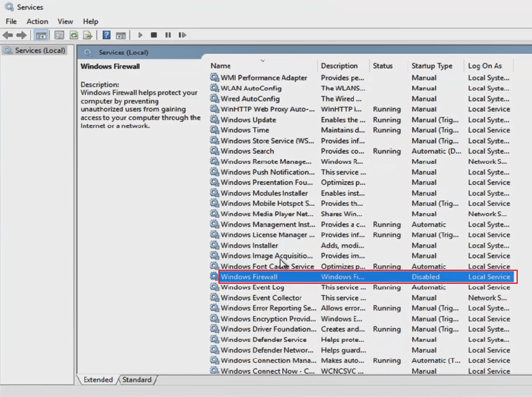This screenshot has width=532, height=397.
Task: Open the Help toolbar icon
Action: click(x=106, y=35)
